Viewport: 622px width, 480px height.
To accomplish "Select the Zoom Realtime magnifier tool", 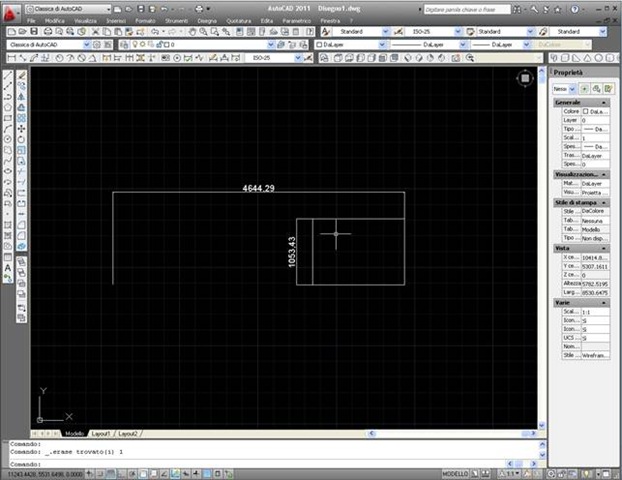I will 203,31.
